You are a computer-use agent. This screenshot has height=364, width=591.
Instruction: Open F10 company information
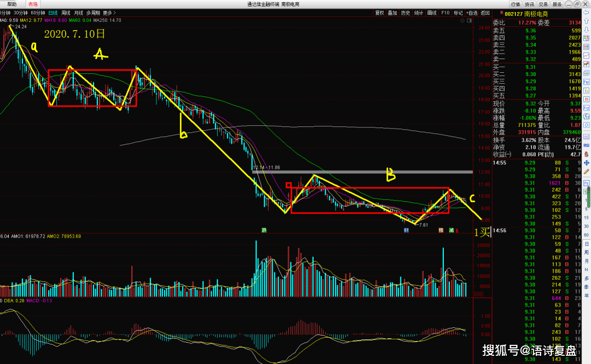pyautogui.click(x=445, y=13)
